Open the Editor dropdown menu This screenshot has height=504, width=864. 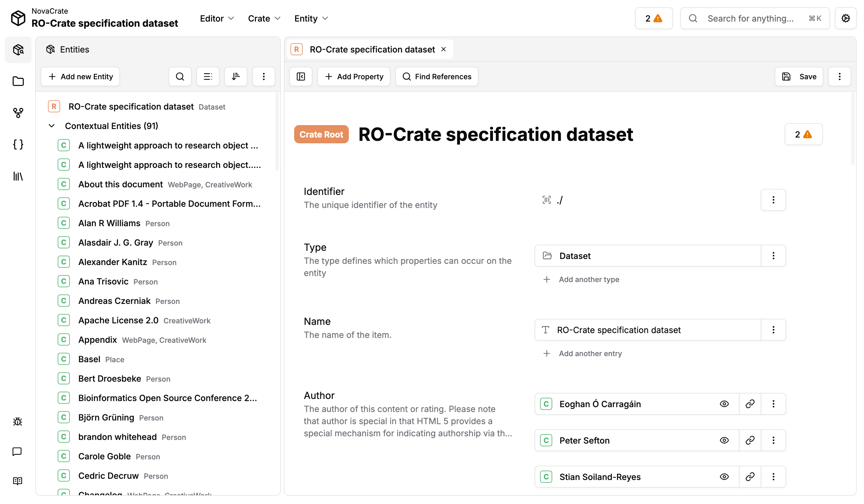click(x=217, y=19)
